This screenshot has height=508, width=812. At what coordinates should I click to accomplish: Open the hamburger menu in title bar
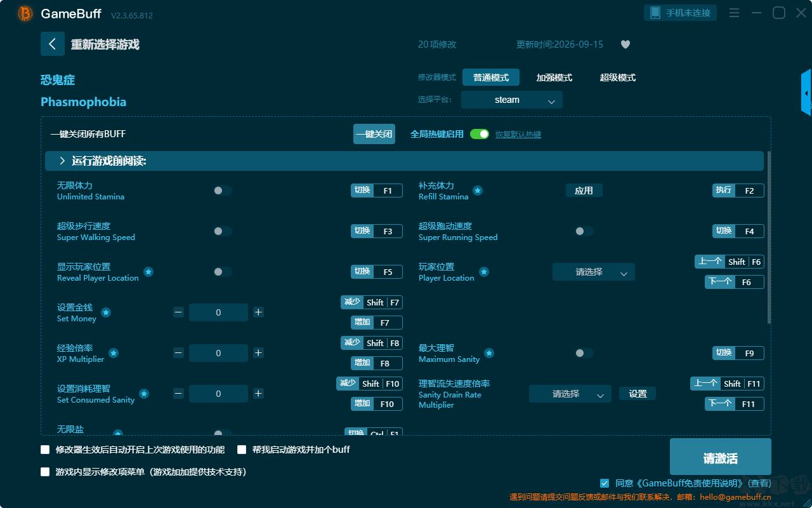pyautogui.click(x=734, y=13)
